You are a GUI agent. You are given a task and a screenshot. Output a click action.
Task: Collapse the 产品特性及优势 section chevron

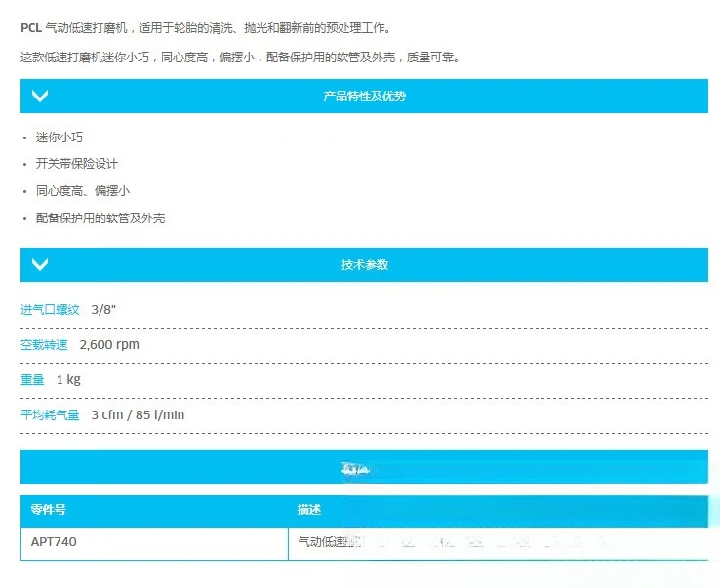(40, 96)
